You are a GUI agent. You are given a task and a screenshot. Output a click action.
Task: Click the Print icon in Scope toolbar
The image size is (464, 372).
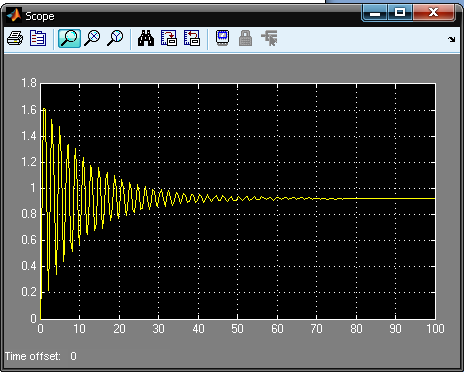(x=15, y=38)
